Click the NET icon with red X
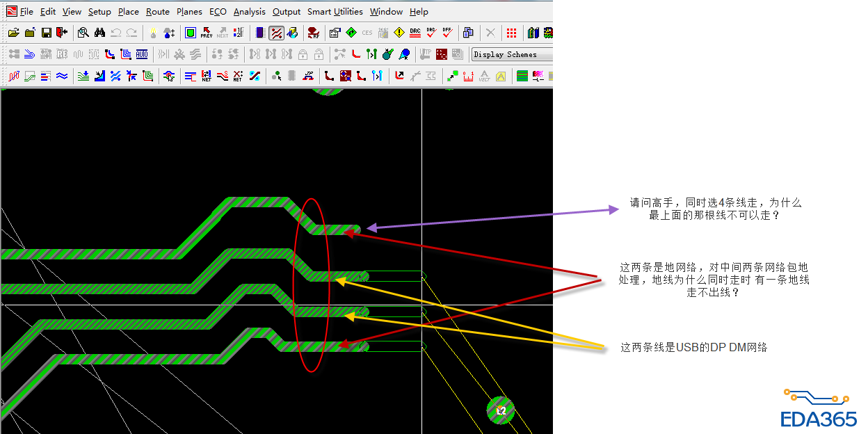The width and height of the screenshot is (868, 434). (x=239, y=76)
